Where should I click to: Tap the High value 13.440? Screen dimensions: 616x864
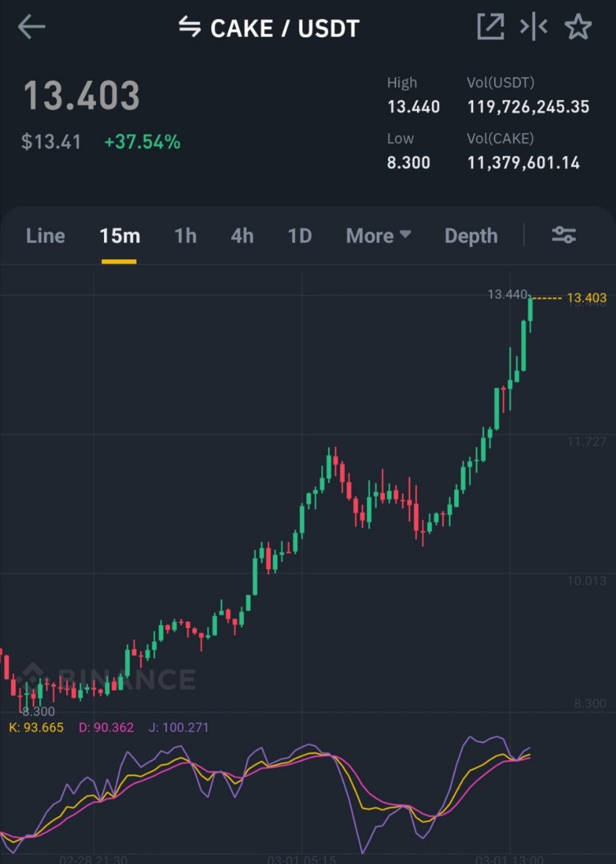click(x=414, y=107)
